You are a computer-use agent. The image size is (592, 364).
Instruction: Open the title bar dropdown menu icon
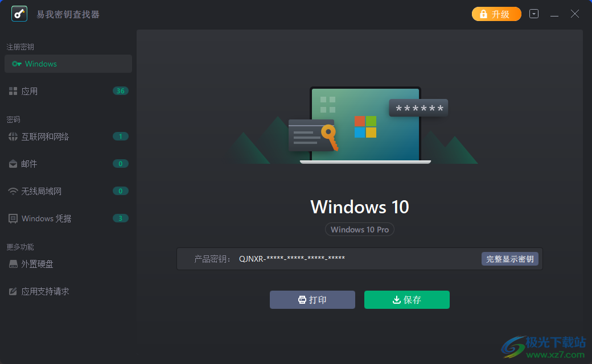tap(534, 14)
